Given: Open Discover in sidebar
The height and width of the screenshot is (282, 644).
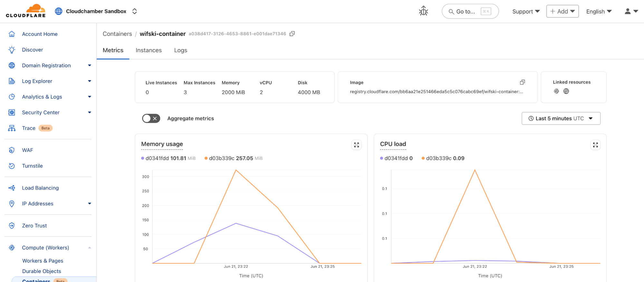Looking at the screenshot, I should (32, 50).
